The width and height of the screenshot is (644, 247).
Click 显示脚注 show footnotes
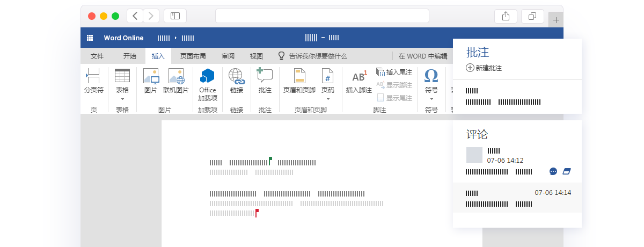pos(394,85)
